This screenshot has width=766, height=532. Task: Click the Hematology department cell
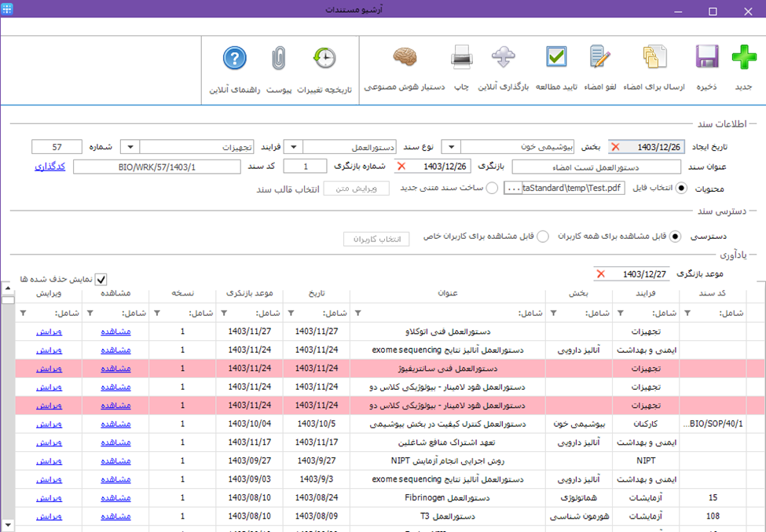click(x=579, y=498)
